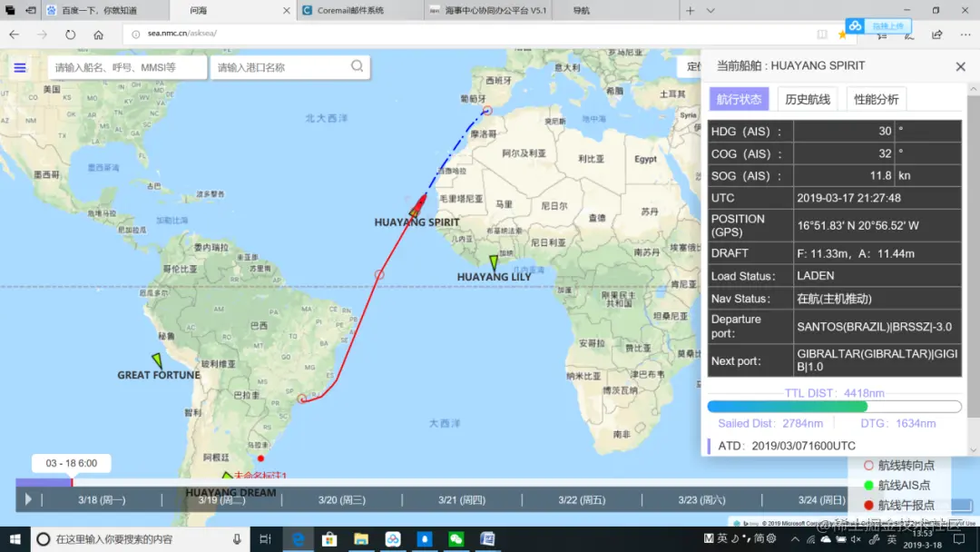The width and height of the screenshot is (980, 552).
Task: Select the 航行状态 panel tab
Action: 739,99
